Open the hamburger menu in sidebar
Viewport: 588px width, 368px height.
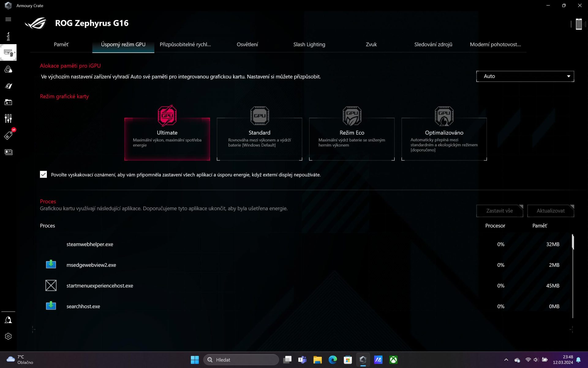(x=8, y=19)
